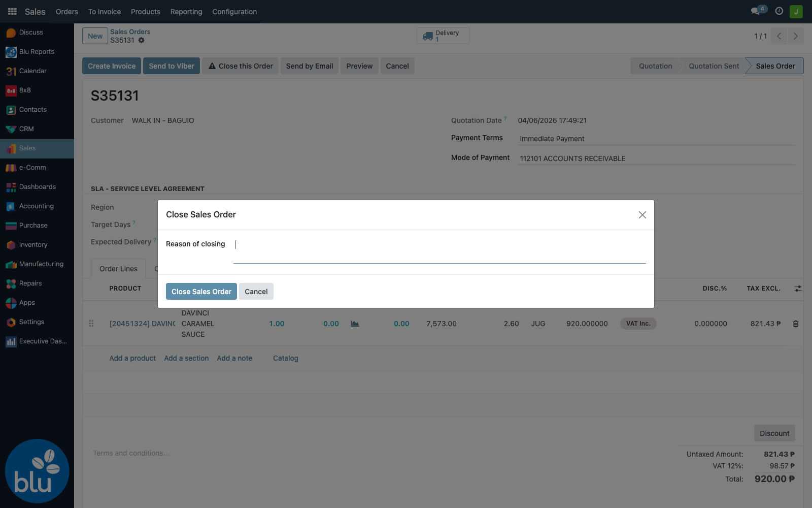
Task: Open Inventory app in sidebar
Action: (x=37, y=245)
